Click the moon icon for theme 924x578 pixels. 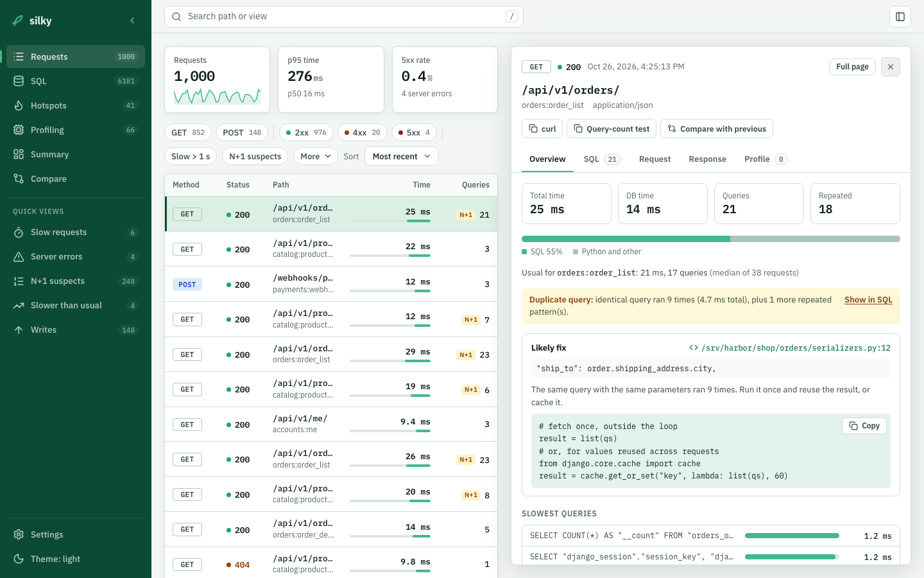pyautogui.click(x=19, y=559)
